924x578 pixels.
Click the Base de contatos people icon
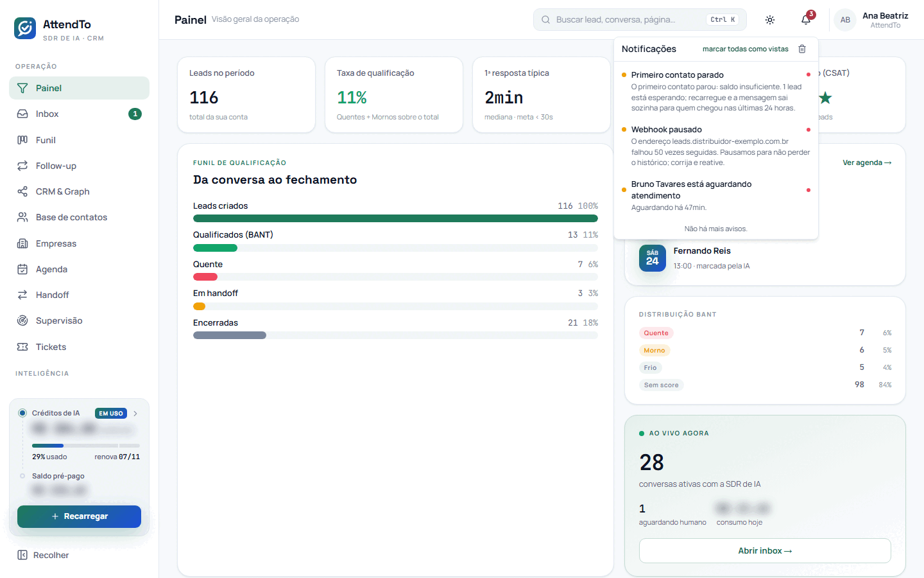[x=22, y=217]
